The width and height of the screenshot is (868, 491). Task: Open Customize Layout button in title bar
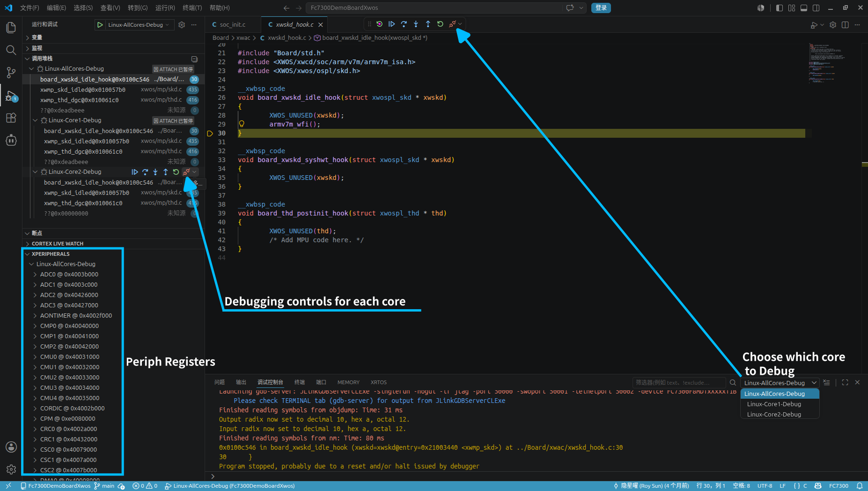click(792, 8)
